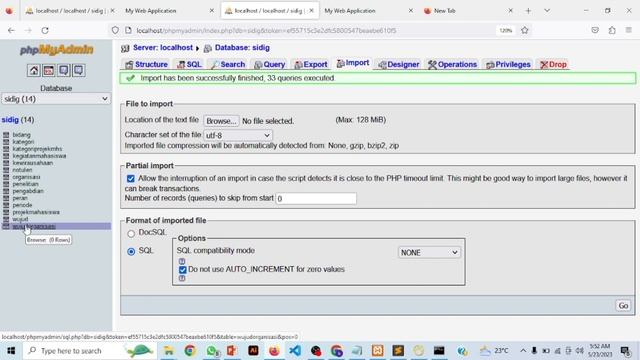Open the kewirausahaan table
Screen dimensions: 640x360
33,163
